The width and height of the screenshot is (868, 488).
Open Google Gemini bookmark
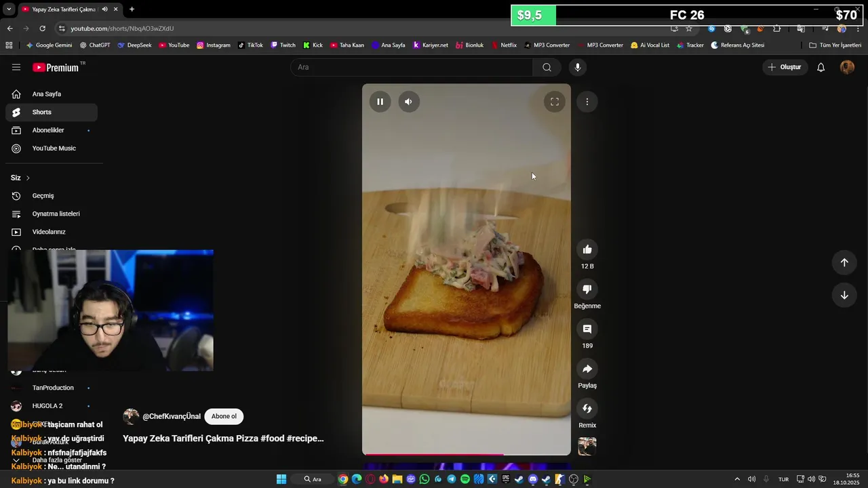49,45
